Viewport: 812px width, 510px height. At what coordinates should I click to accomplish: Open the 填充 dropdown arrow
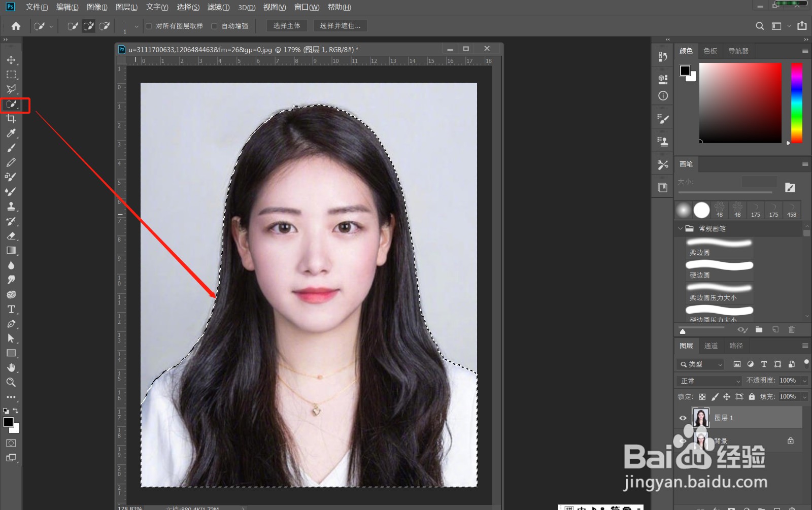click(804, 397)
